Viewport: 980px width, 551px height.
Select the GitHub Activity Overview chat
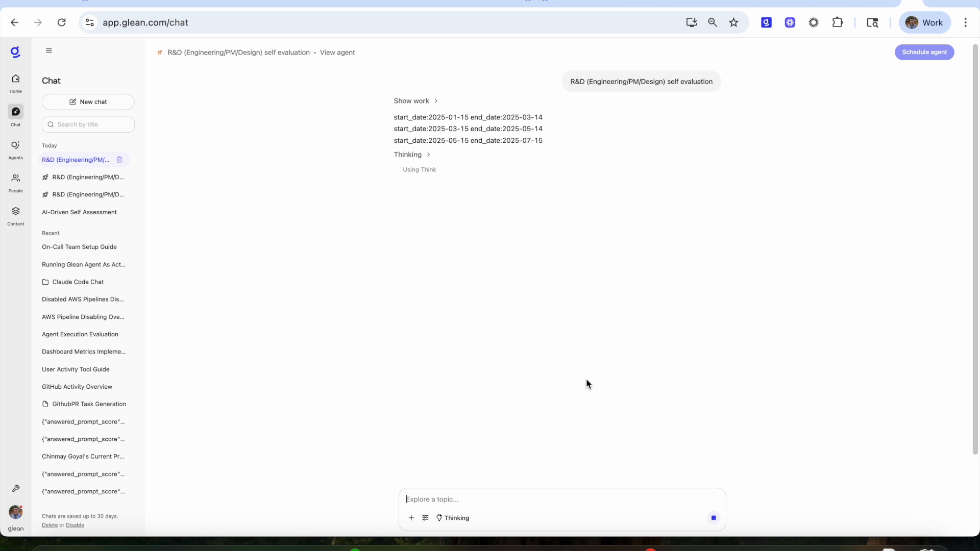point(77,387)
